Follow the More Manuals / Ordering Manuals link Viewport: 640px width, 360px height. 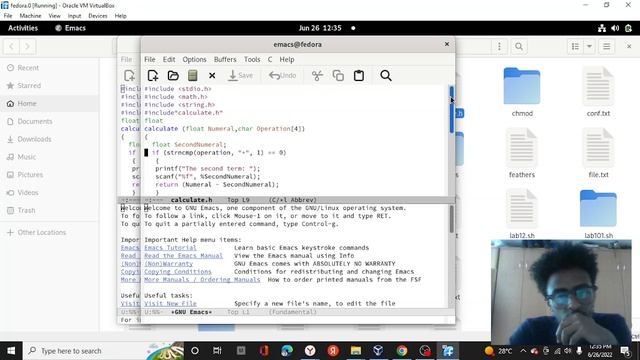[202, 280]
